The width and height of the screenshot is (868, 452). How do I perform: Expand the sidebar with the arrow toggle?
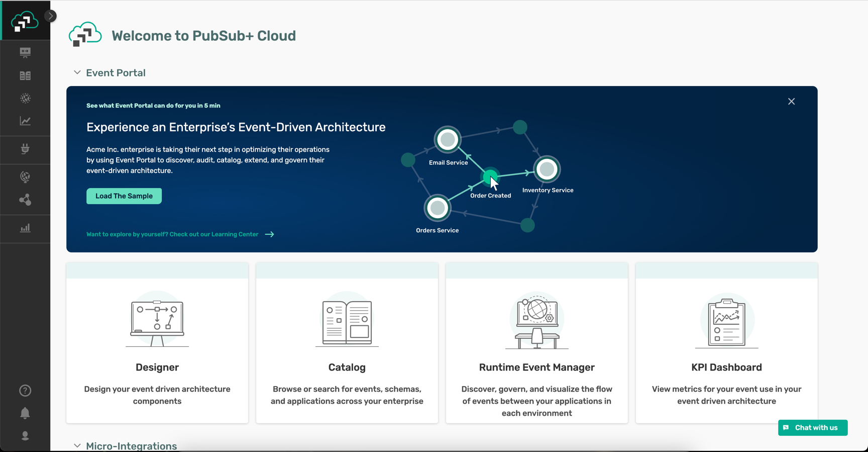[x=51, y=16]
